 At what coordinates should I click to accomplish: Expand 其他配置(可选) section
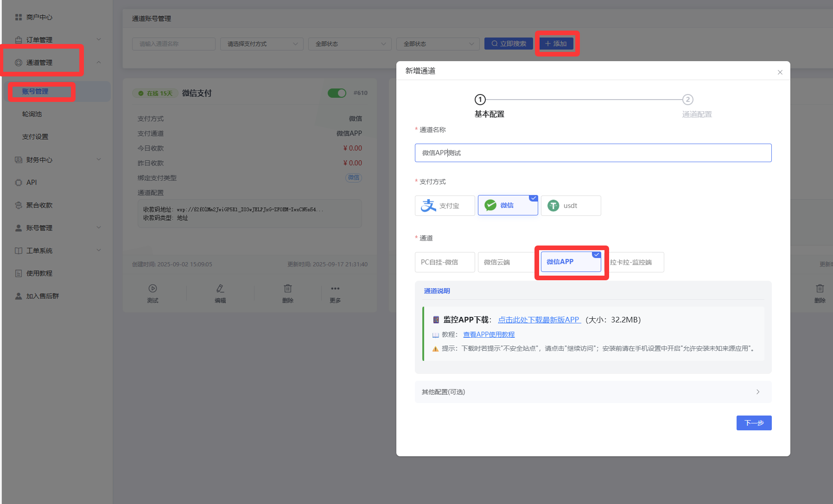click(x=593, y=392)
